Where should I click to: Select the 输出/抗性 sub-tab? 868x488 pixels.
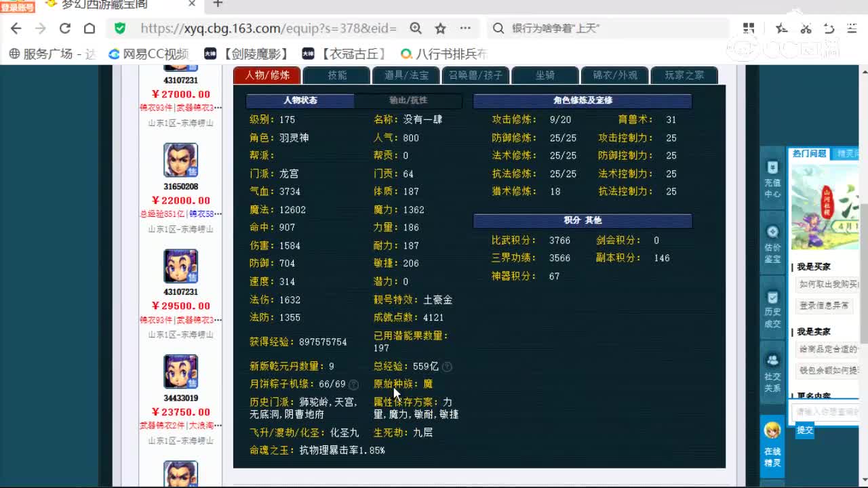[x=408, y=100]
